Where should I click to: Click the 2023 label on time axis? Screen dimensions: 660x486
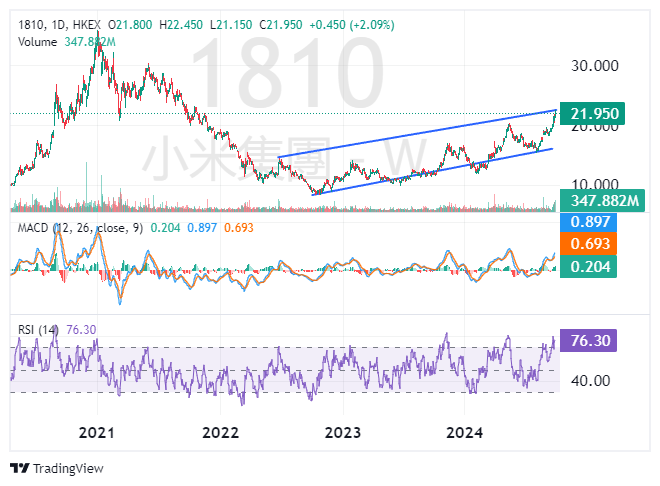tap(342, 433)
